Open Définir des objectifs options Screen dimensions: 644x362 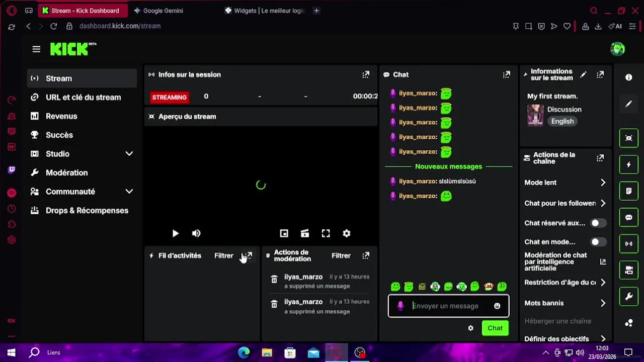click(566, 338)
